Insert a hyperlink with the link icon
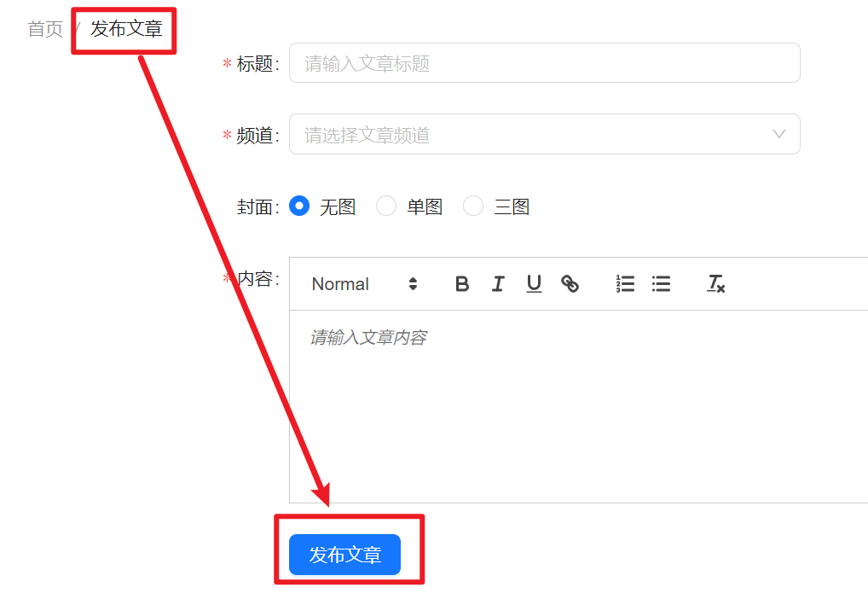868x593 pixels. [x=570, y=284]
